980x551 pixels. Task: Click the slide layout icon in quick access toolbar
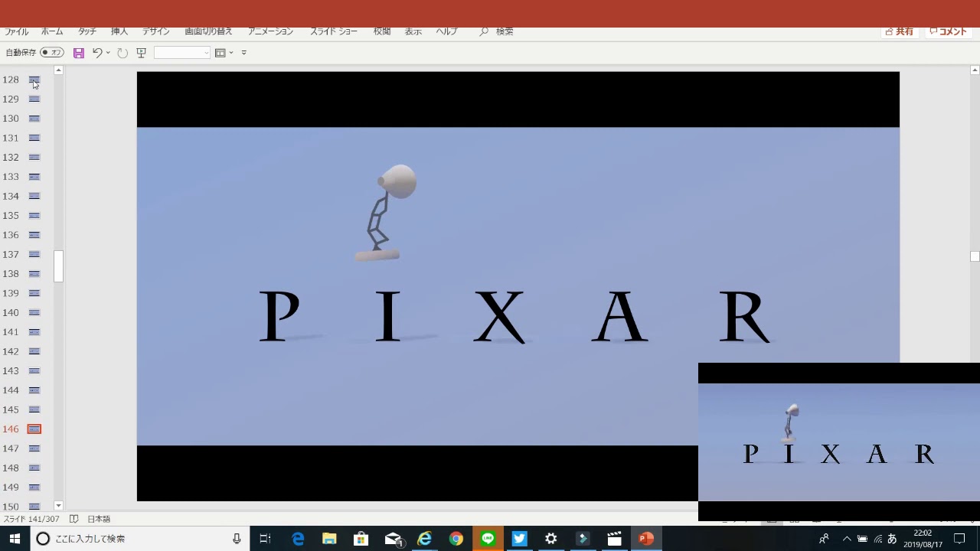tap(220, 53)
